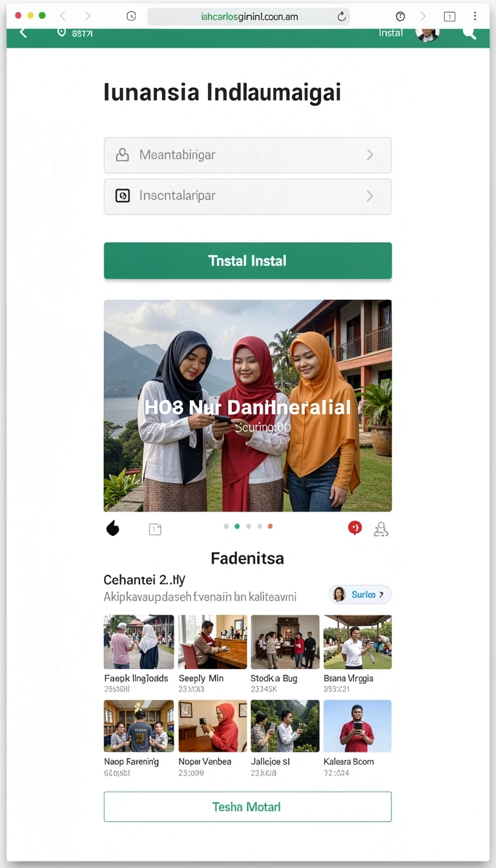Go to orange last carousel dot
Viewport: 496px width, 868px height.
coord(270,526)
